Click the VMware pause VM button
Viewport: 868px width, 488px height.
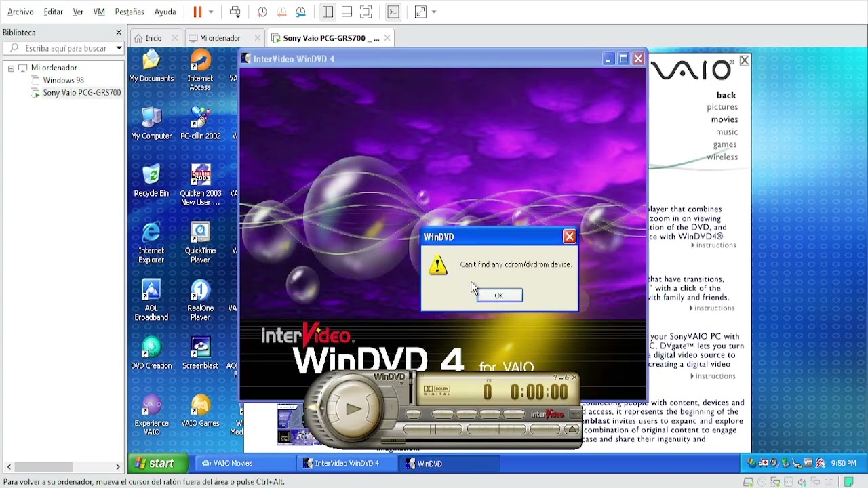[197, 12]
